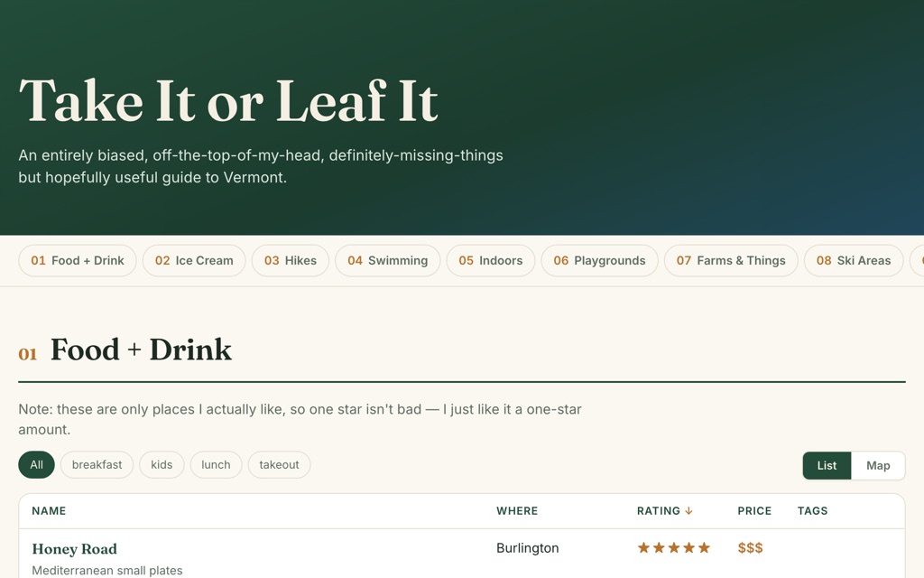Click the Rating sort arrow icon
This screenshot has height=578, width=924.
tap(688, 511)
